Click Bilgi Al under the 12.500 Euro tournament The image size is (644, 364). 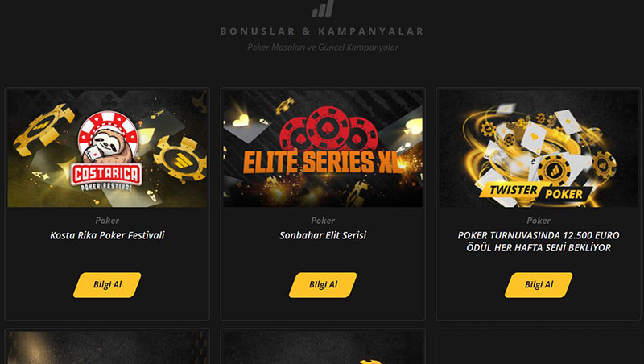click(539, 285)
